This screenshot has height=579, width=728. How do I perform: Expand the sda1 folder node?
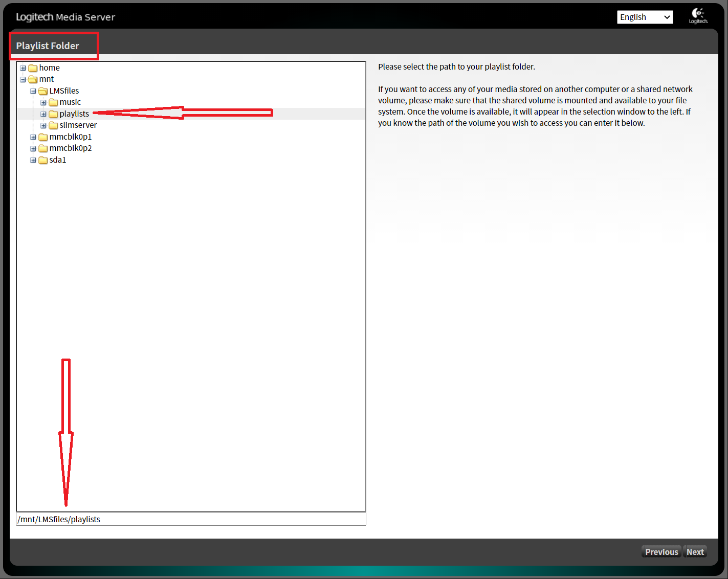coord(33,160)
